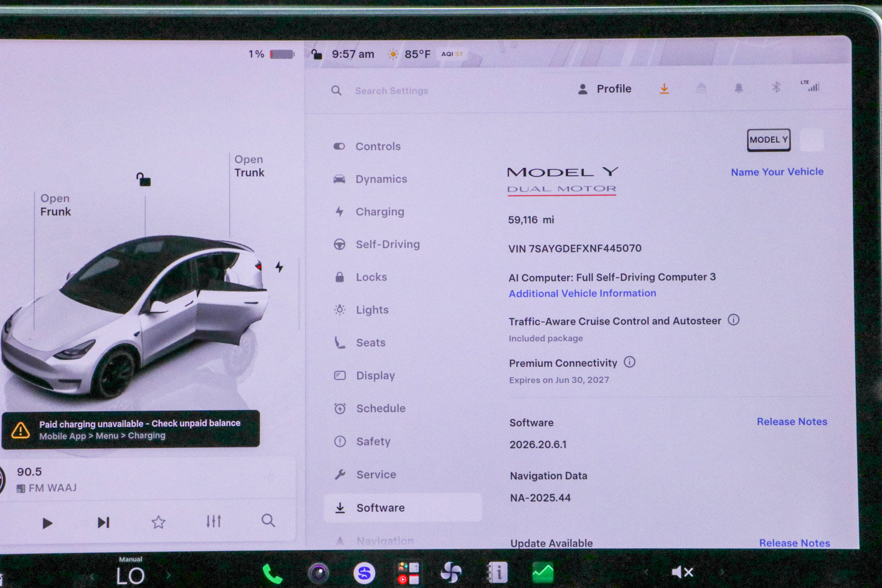Viewport: 882px width, 588px height.
Task: Tap the AQI 57 indicator
Action: (452, 54)
